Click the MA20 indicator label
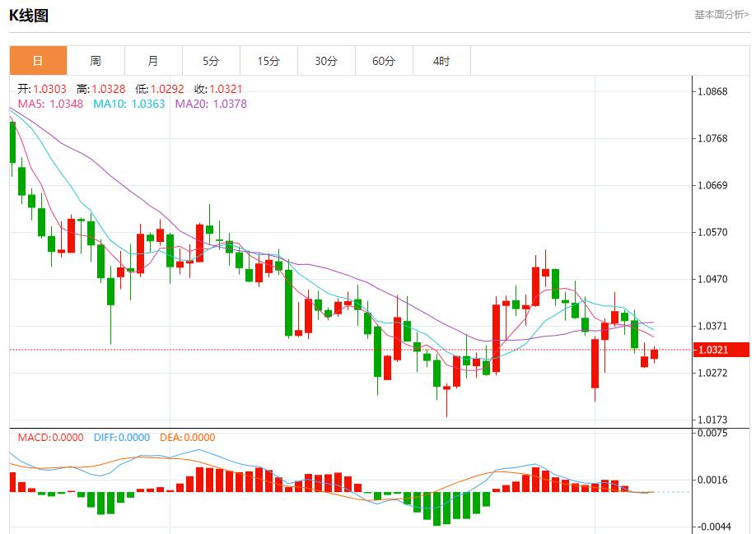This screenshot has width=756, height=534. 211,104
